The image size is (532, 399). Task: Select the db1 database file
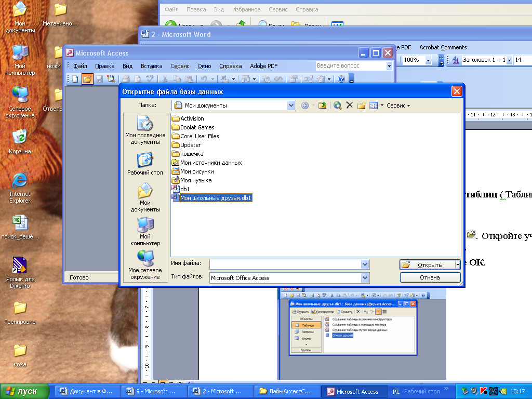coord(180,189)
